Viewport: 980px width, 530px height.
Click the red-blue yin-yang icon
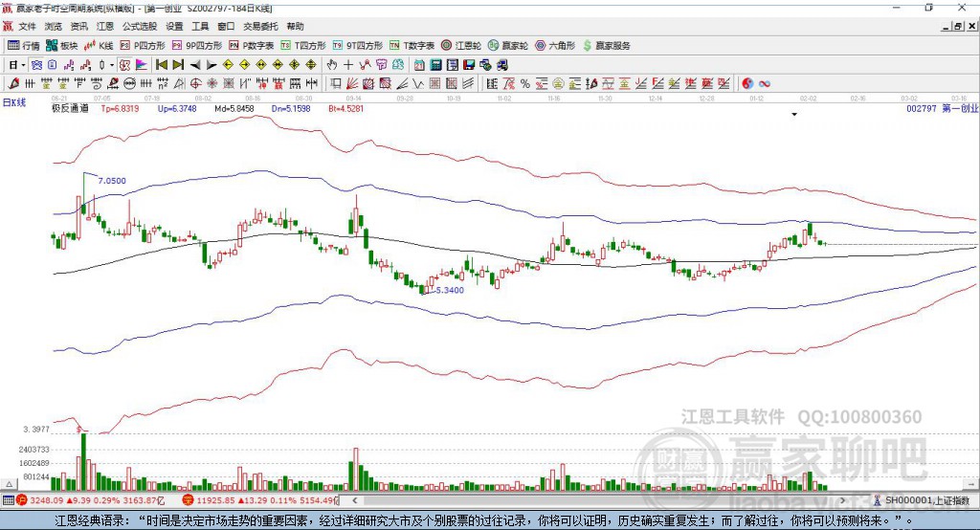pos(747,84)
